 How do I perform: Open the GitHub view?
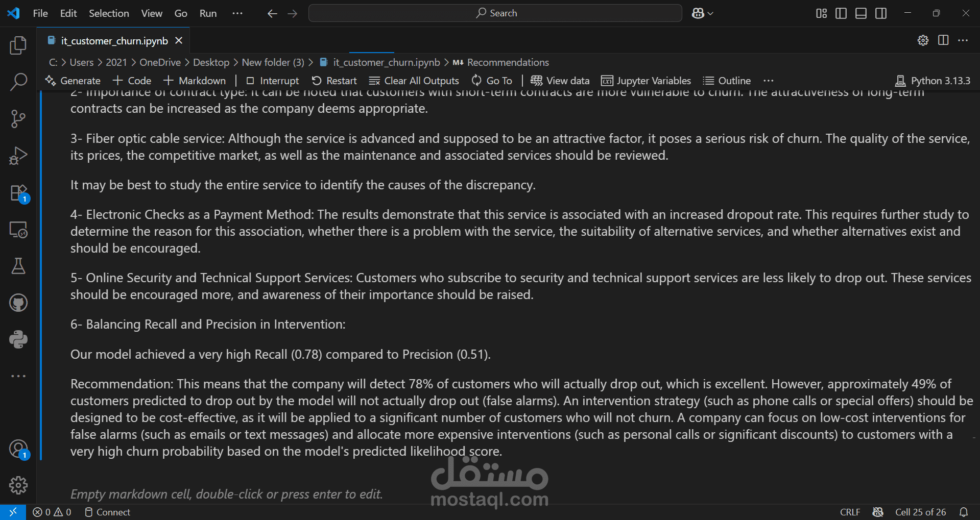click(18, 303)
